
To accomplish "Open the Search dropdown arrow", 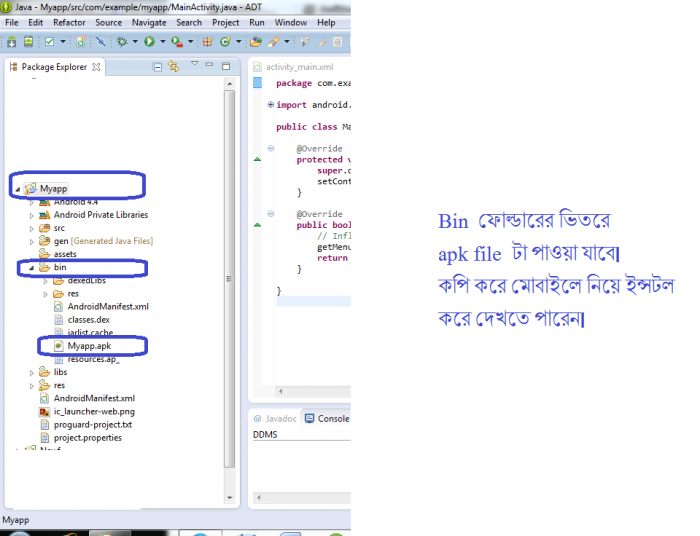I will pyautogui.click(x=287, y=42).
